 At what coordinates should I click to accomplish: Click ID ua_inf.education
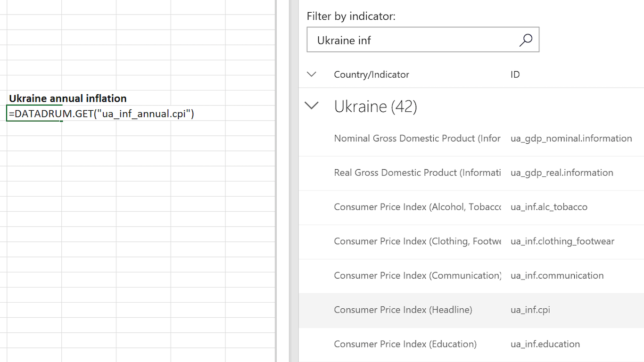(x=545, y=345)
